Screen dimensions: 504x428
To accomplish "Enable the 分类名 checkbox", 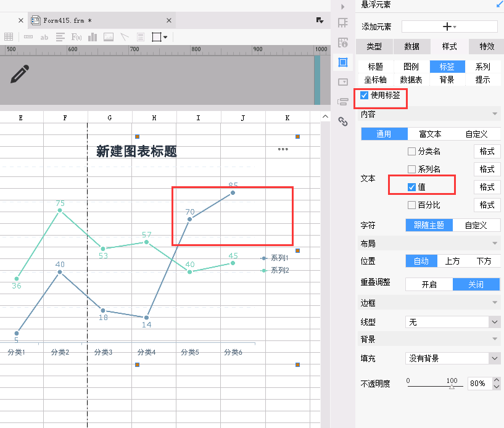I will pyautogui.click(x=412, y=151).
